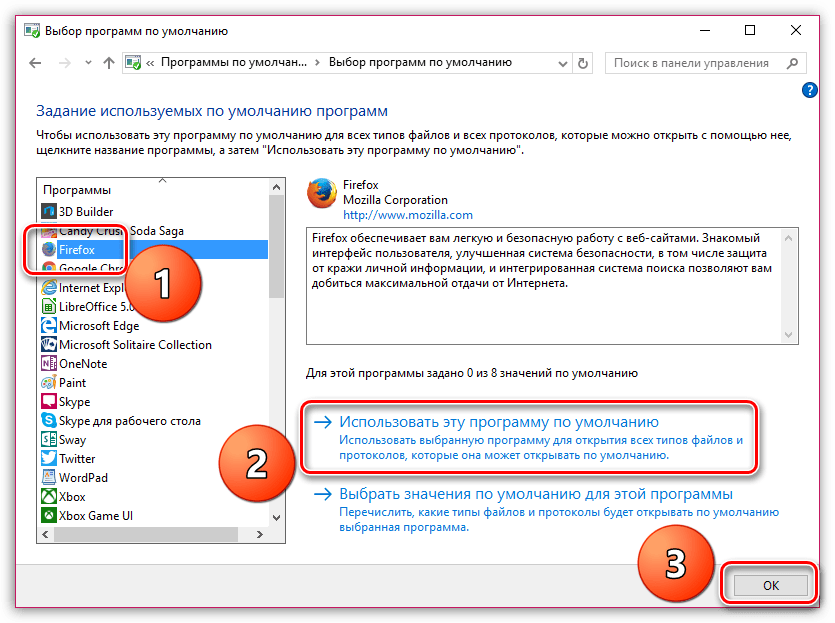Click the Xbox icon

pos(49,497)
